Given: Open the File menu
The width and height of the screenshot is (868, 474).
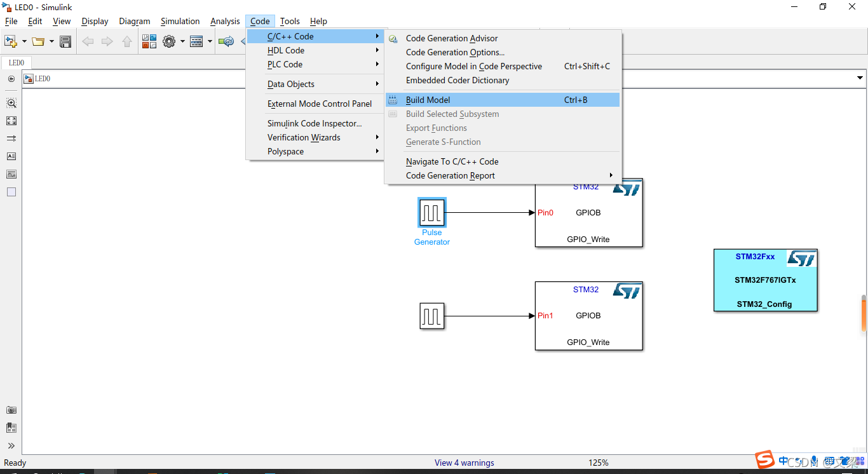Looking at the screenshot, I should click(11, 21).
